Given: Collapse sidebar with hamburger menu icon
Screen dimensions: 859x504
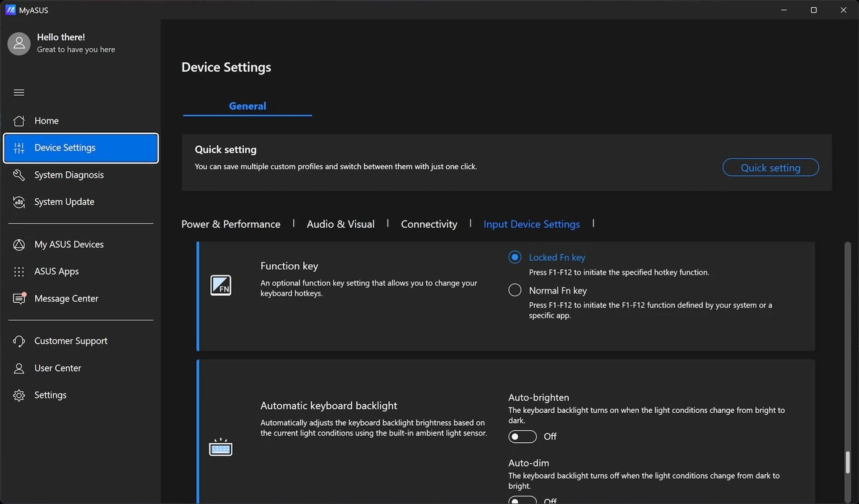Looking at the screenshot, I should (19, 93).
